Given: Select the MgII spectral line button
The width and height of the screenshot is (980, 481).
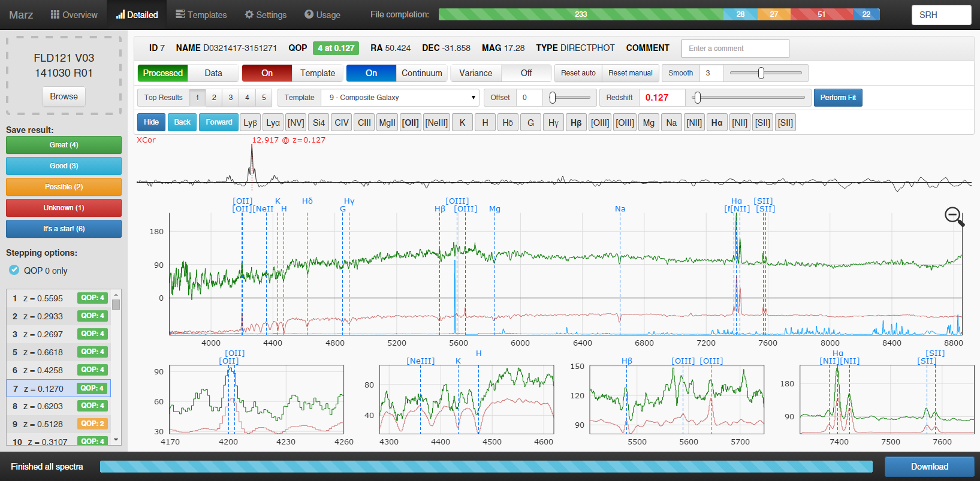Looking at the screenshot, I should (x=387, y=122).
